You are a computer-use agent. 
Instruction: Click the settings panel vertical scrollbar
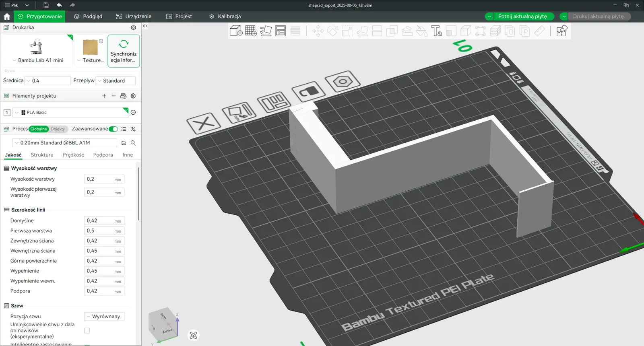click(138, 194)
